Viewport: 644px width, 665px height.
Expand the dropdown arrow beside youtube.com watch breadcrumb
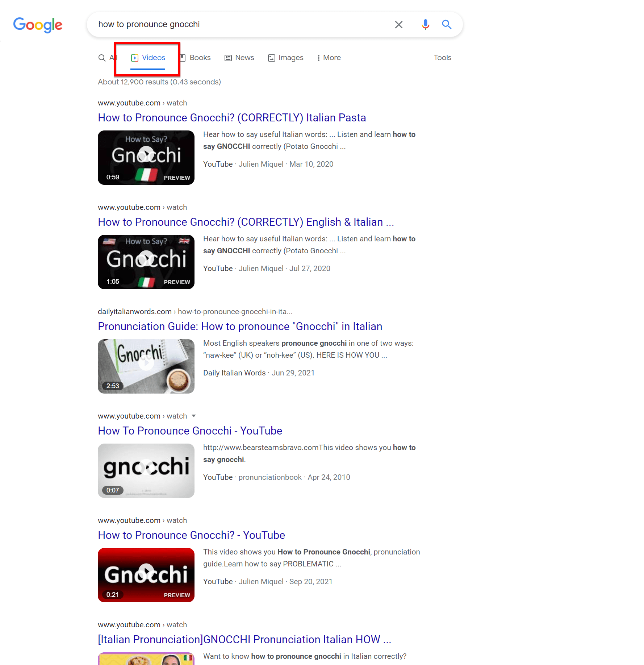click(x=194, y=416)
